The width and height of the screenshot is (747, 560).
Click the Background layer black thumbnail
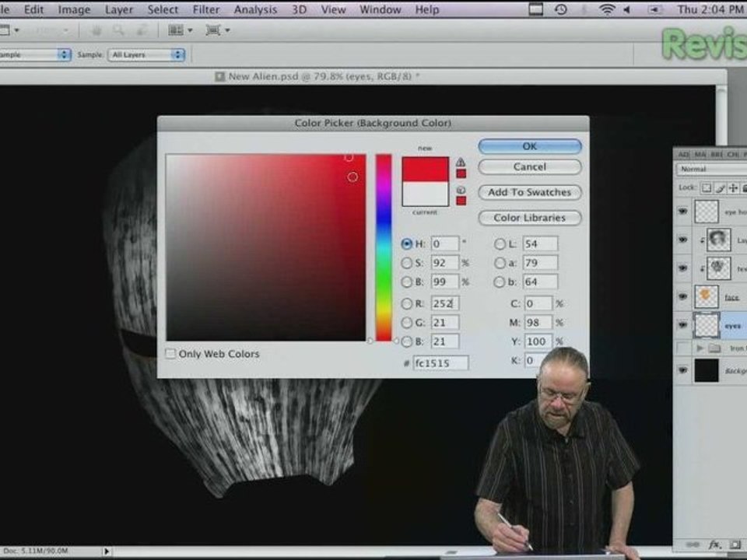(x=706, y=370)
